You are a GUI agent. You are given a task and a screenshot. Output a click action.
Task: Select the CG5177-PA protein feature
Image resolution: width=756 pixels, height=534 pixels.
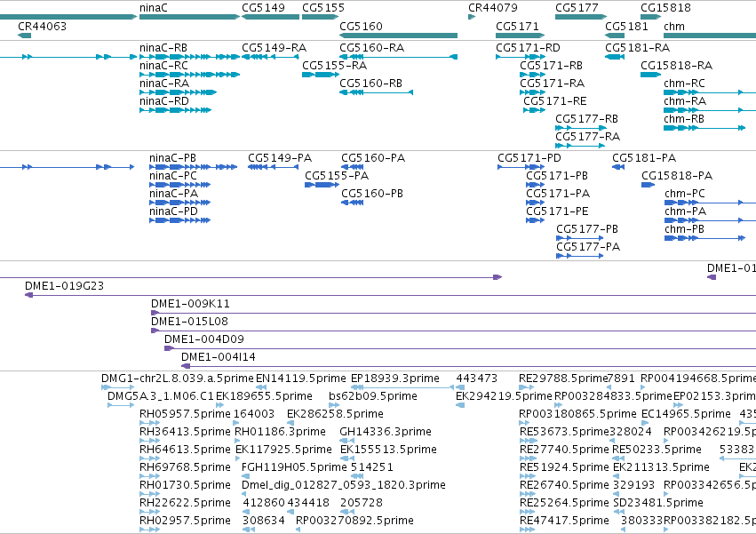tap(580, 256)
